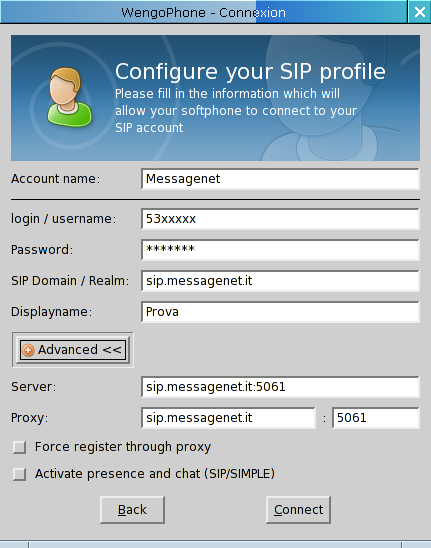This screenshot has height=548, width=431.
Task: Select the login / username input field
Action: pyautogui.click(x=280, y=219)
